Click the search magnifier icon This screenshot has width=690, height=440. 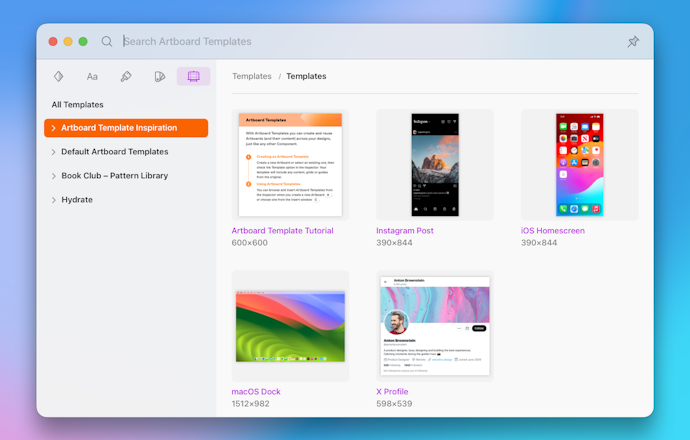(x=107, y=42)
